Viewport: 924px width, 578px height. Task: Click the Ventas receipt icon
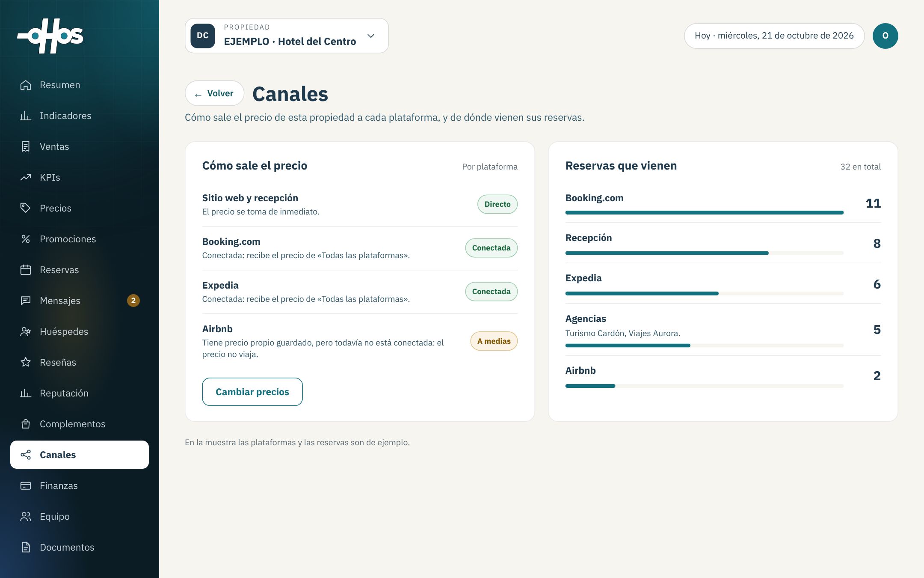coord(26,146)
